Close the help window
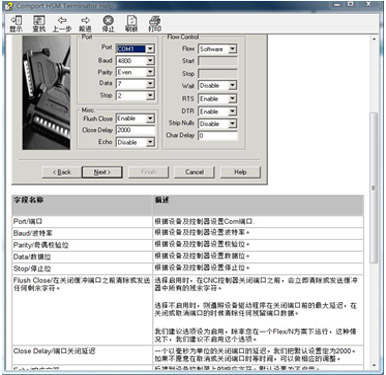 pos(369,5)
